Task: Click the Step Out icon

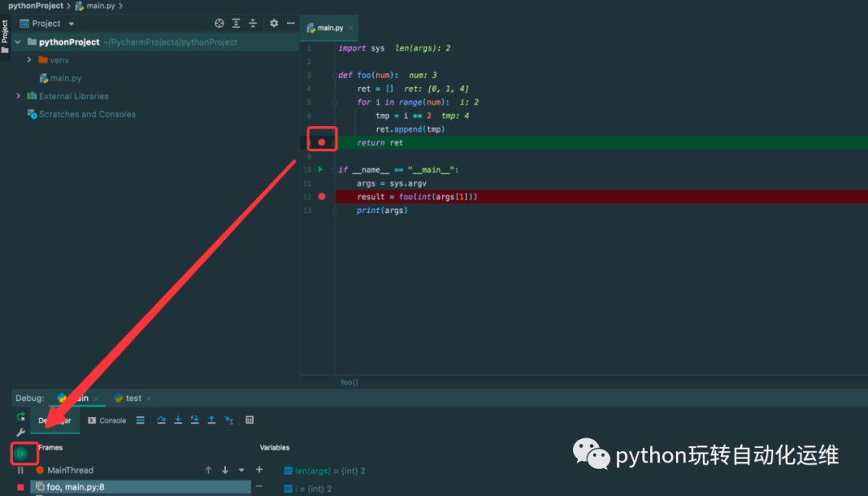Action: point(211,420)
